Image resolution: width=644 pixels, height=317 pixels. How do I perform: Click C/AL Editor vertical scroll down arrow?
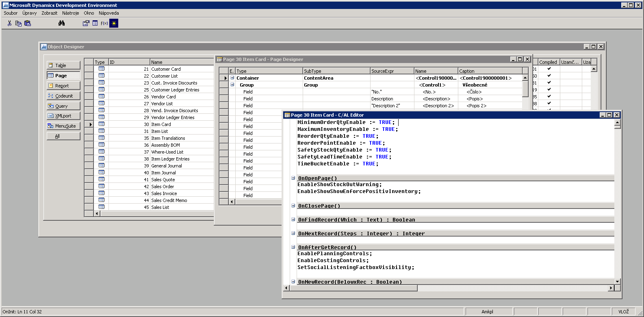[617, 281]
